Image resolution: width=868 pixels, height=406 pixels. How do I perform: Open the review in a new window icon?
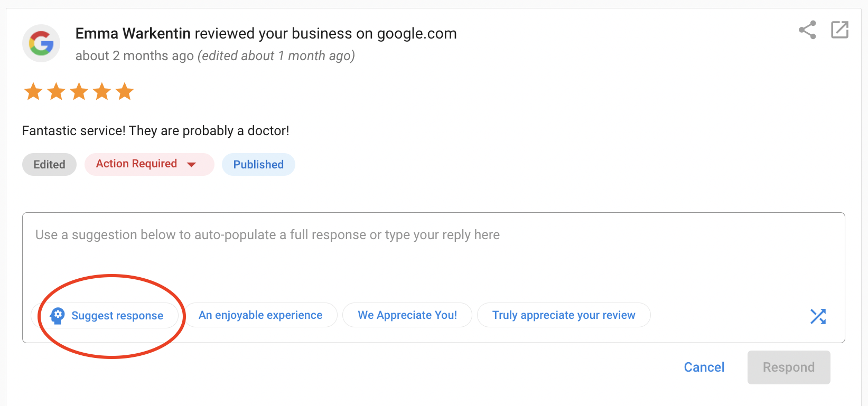(839, 30)
